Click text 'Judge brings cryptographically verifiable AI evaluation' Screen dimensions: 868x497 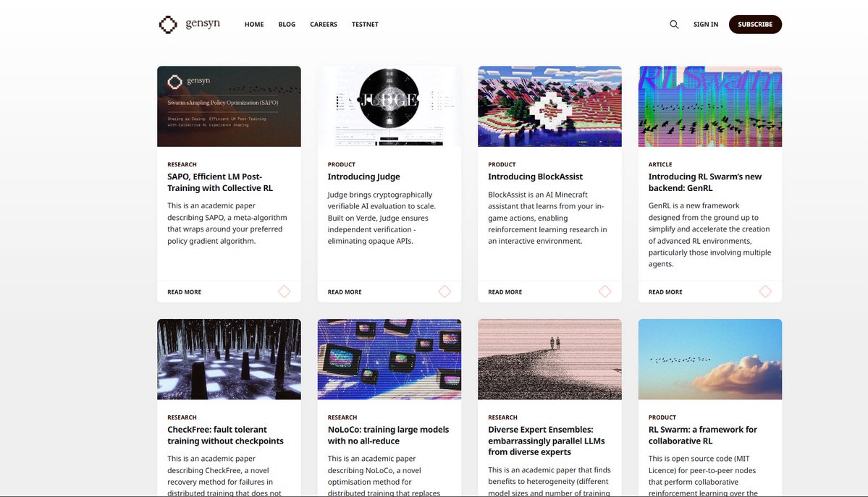click(382, 218)
